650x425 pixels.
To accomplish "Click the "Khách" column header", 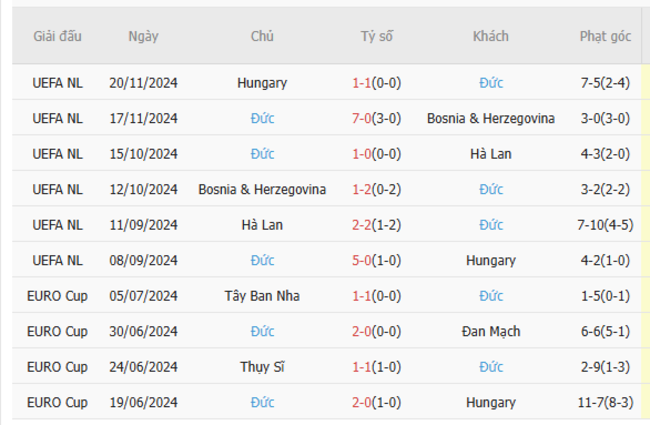I will 491,36.
